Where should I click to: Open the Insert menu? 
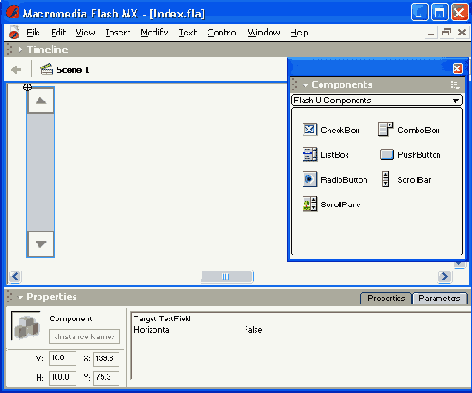pyautogui.click(x=118, y=32)
